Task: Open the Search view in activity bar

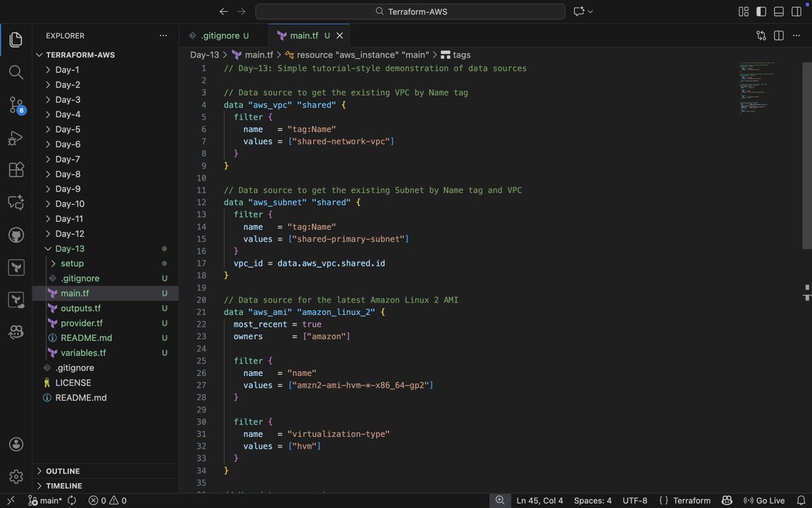Action: coord(16,72)
